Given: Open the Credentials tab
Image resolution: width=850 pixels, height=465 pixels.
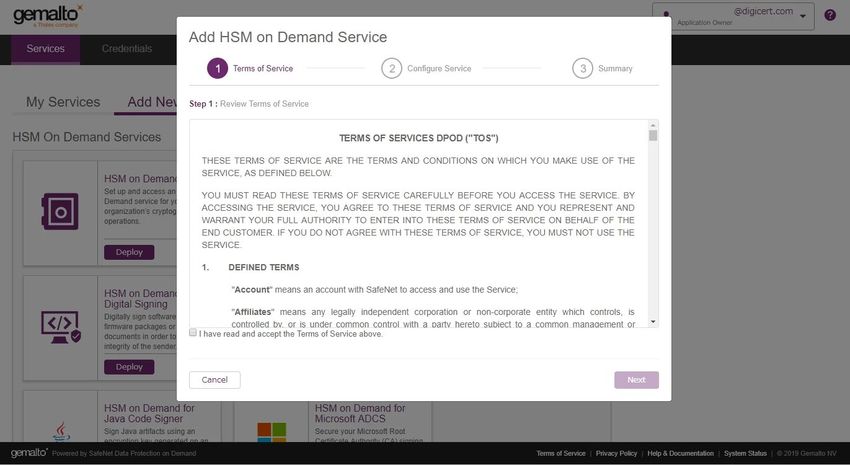Looking at the screenshot, I should tap(127, 49).
